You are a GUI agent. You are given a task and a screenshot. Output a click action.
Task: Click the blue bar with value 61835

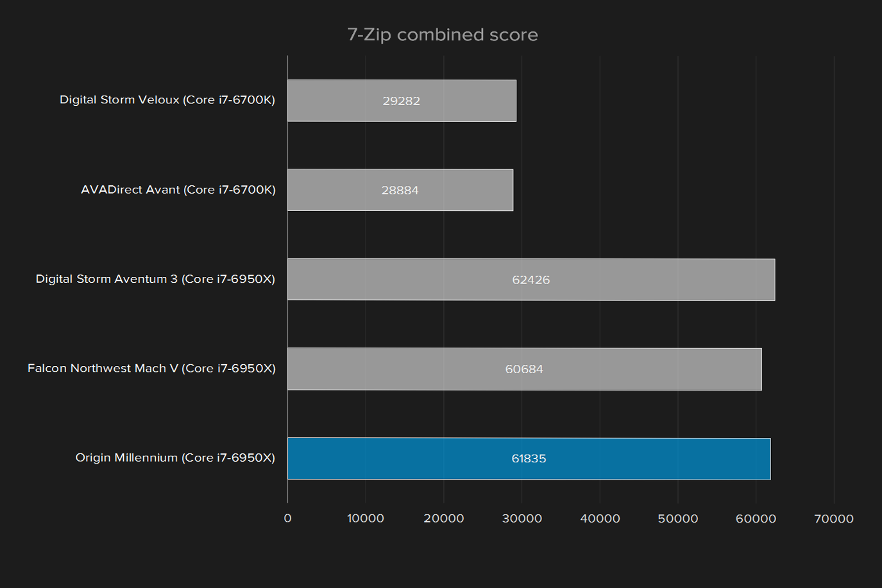click(529, 458)
